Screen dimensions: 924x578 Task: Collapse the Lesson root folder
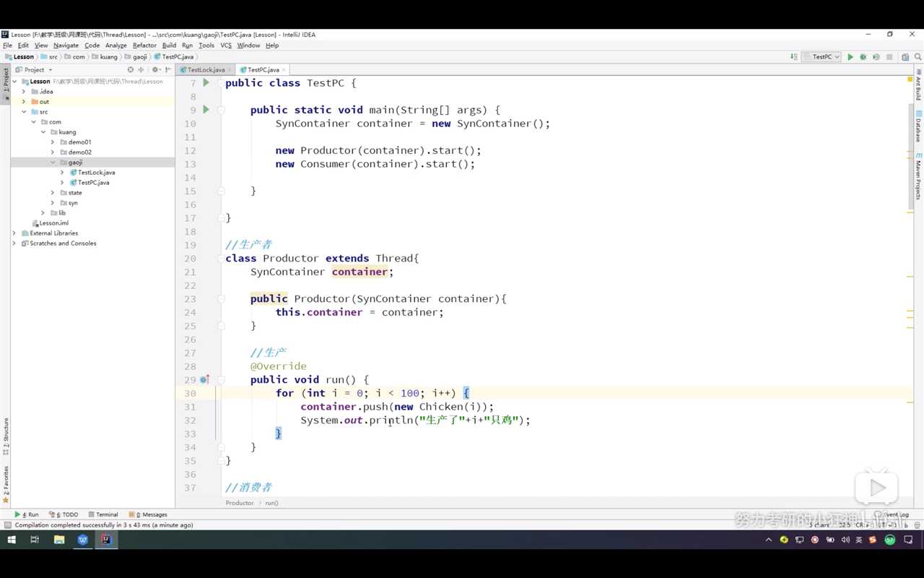(14, 82)
